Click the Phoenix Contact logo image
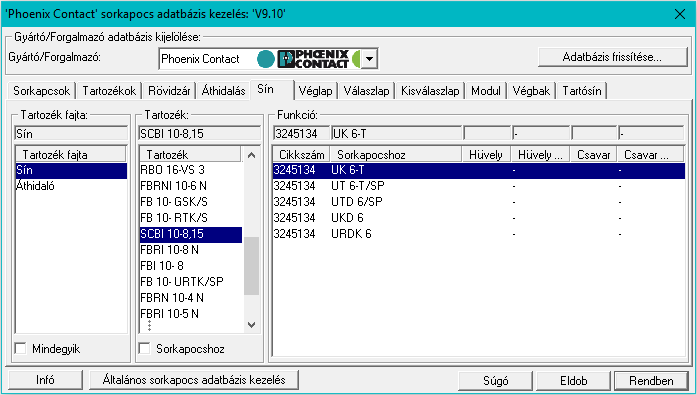This screenshot has height=395, width=697. pos(313,59)
